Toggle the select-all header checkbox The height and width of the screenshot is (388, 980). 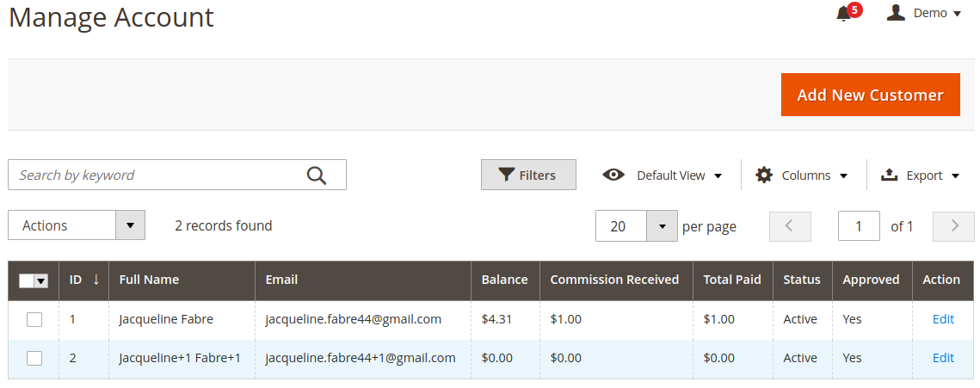coord(27,281)
